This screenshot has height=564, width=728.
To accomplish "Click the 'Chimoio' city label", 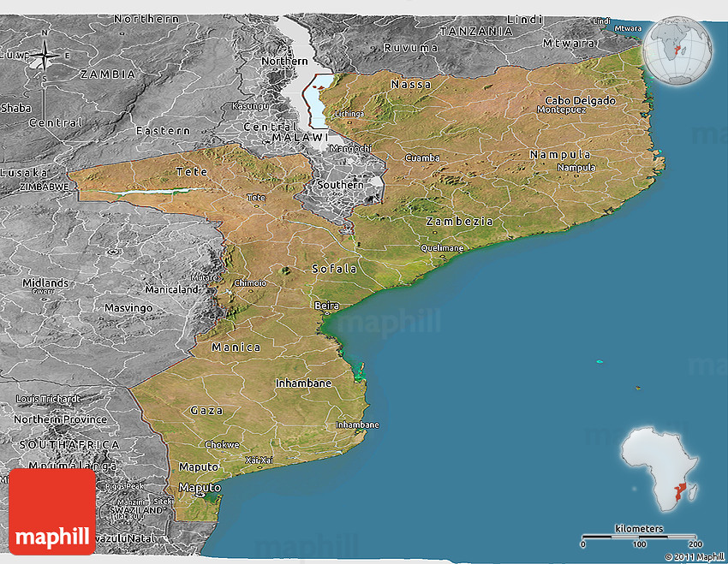I will [x=250, y=283].
